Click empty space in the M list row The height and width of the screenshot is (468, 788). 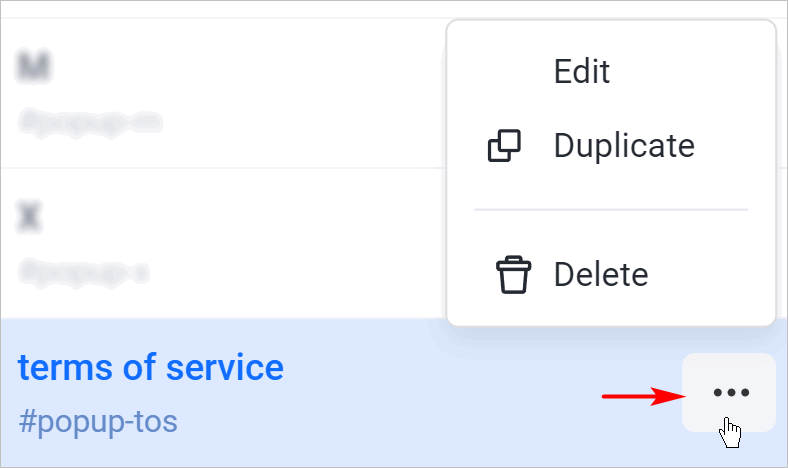click(300, 92)
